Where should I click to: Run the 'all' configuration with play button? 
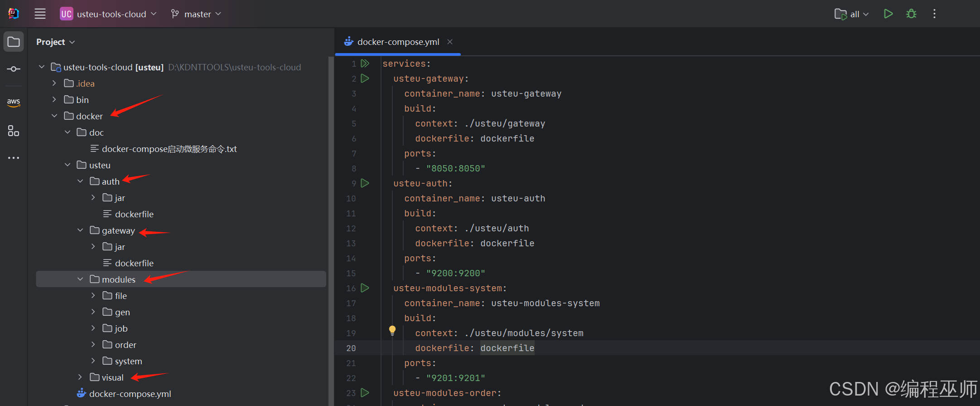coord(888,14)
